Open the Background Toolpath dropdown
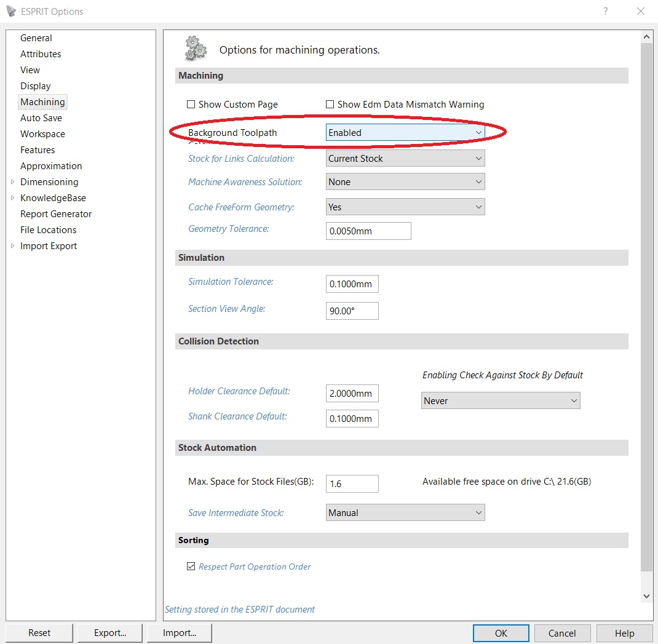 (x=405, y=133)
